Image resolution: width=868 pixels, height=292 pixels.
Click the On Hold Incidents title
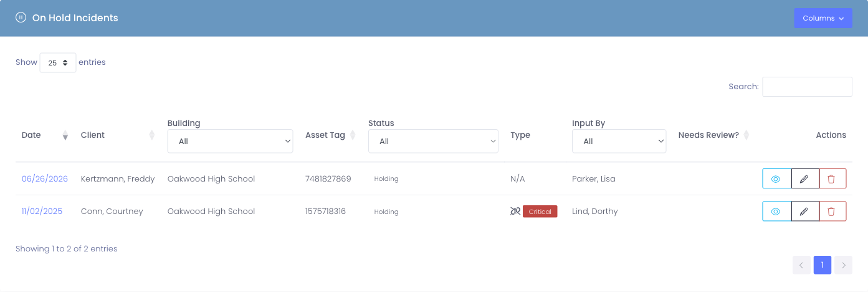coord(75,18)
